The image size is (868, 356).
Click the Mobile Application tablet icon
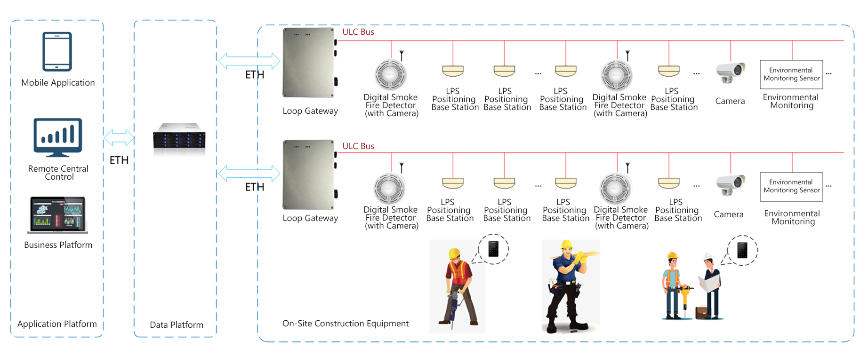[x=57, y=51]
